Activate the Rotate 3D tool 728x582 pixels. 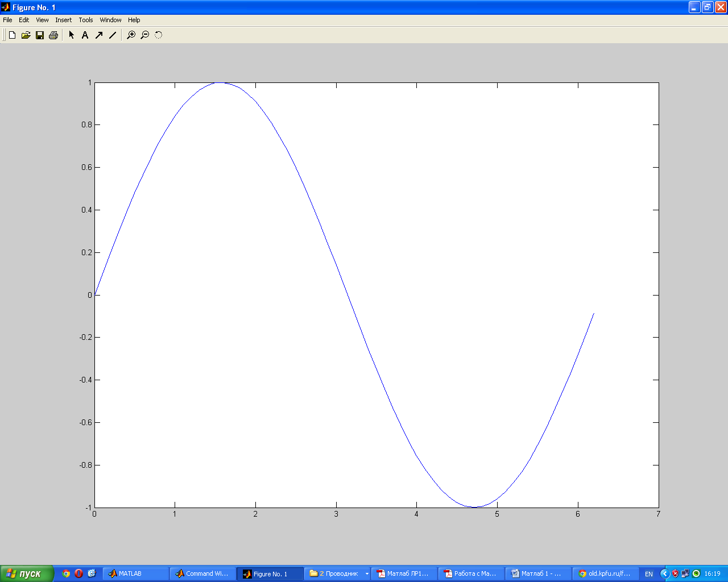click(x=159, y=35)
